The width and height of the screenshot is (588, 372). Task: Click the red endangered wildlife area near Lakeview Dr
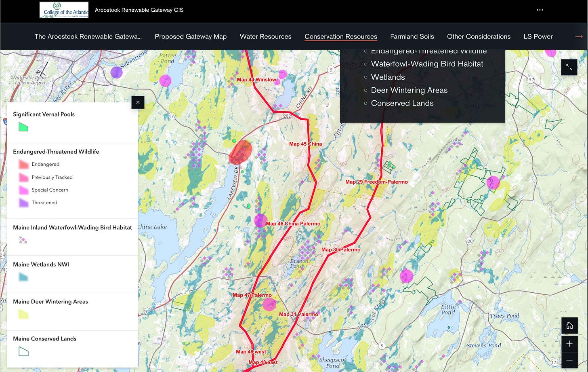pyautogui.click(x=241, y=152)
